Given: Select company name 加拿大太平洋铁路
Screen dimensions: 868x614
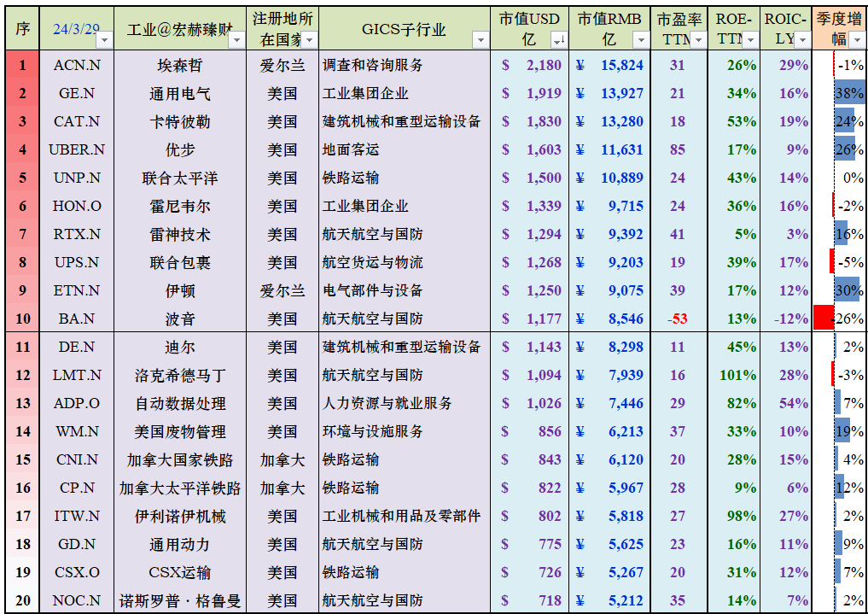Looking at the screenshot, I should pyautogui.click(x=180, y=488).
